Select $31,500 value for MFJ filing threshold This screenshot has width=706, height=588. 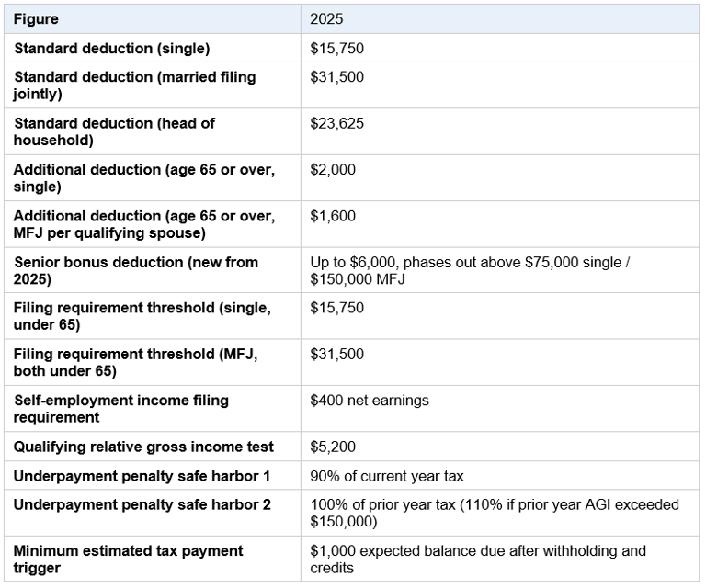pos(337,354)
